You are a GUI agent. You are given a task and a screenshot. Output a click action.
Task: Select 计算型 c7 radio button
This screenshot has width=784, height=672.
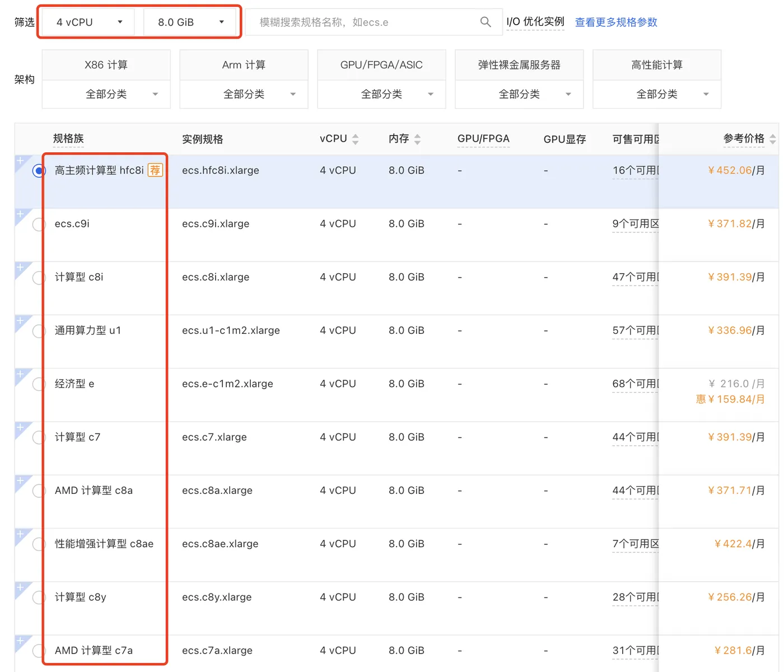[x=39, y=437]
